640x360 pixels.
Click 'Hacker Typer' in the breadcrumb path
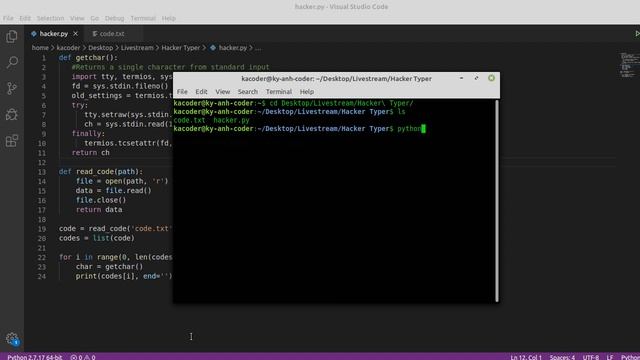(181, 48)
